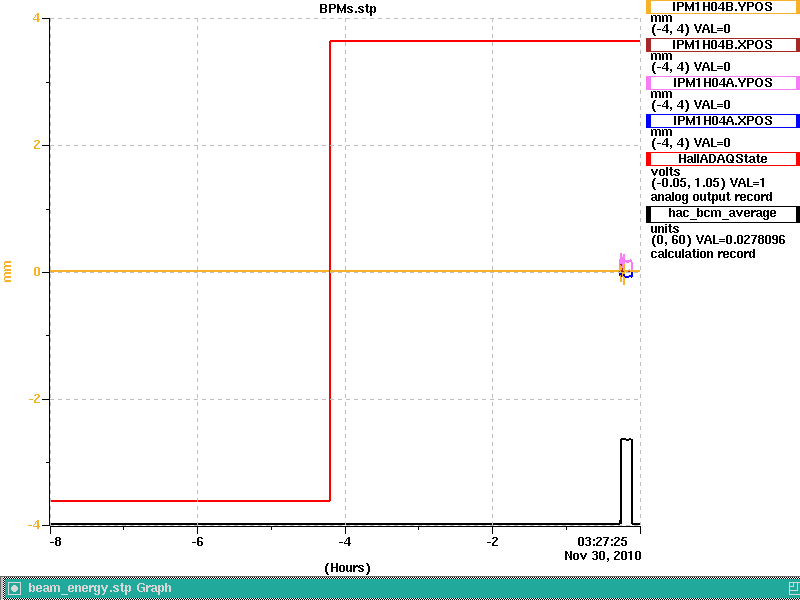Click the 03:27:25 timestamp label
The height and width of the screenshot is (600, 800).
602,541
